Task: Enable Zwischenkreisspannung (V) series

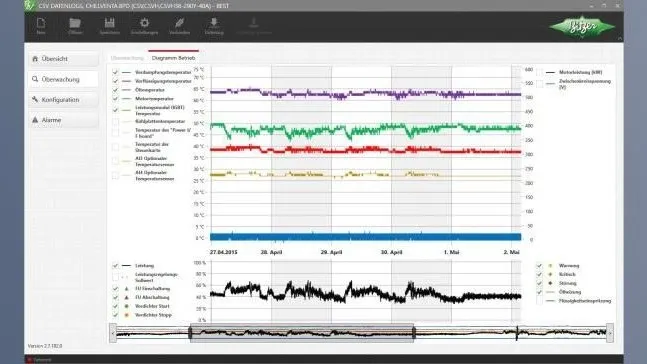Action: pos(539,84)
